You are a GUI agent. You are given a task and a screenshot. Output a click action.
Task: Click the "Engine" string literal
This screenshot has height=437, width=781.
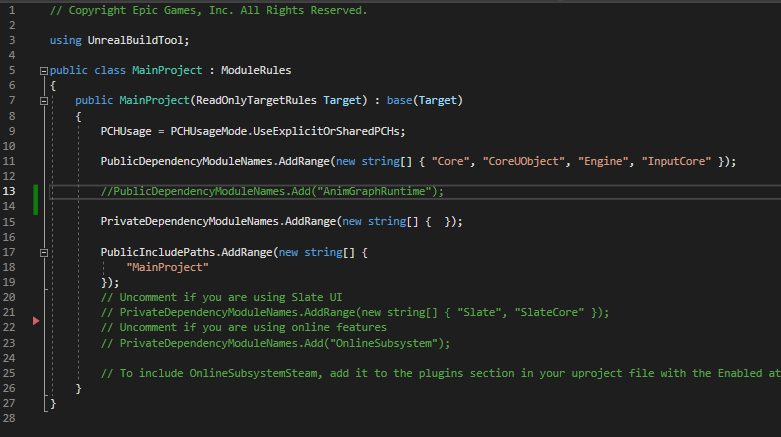click(603, 161)
